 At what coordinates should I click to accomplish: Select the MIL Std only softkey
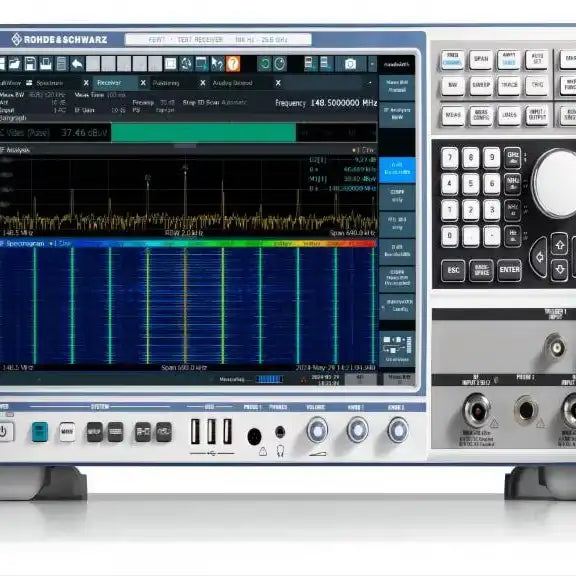[x=397, y=224]
